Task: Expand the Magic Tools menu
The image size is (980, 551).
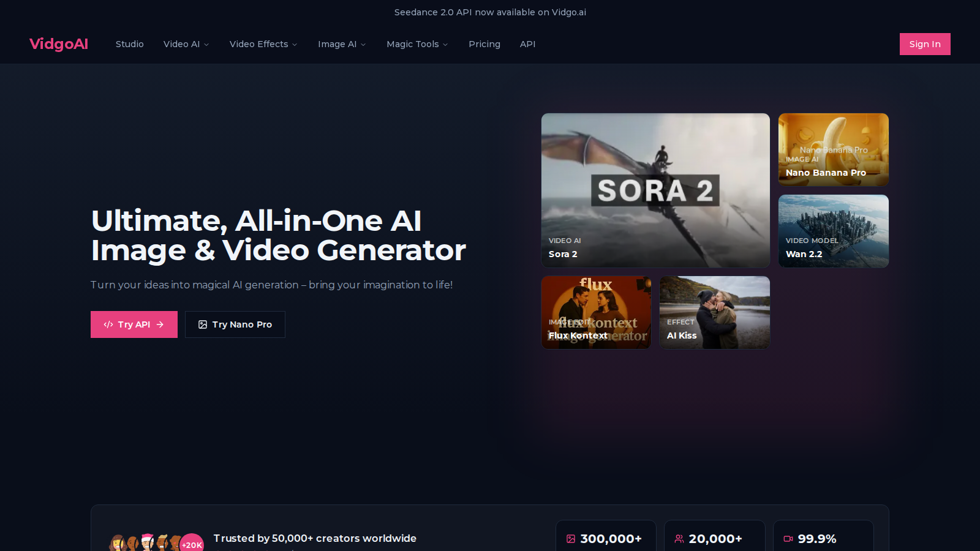Action: pyautogui.click(x=417, y=44)
